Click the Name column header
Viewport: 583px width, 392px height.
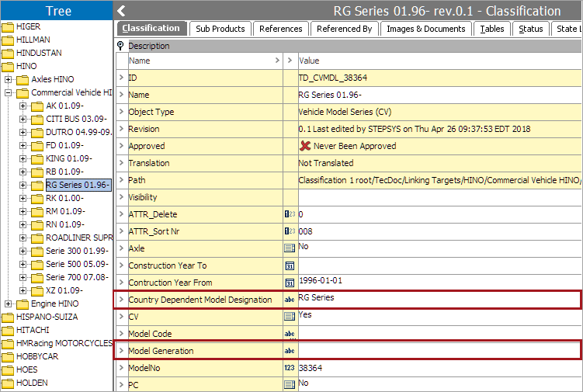201,61
